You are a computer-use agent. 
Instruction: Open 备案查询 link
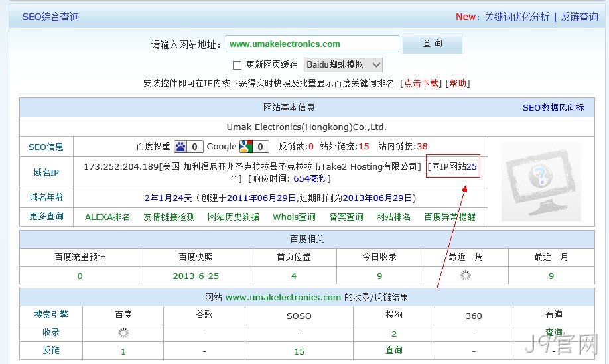(346, 217)
